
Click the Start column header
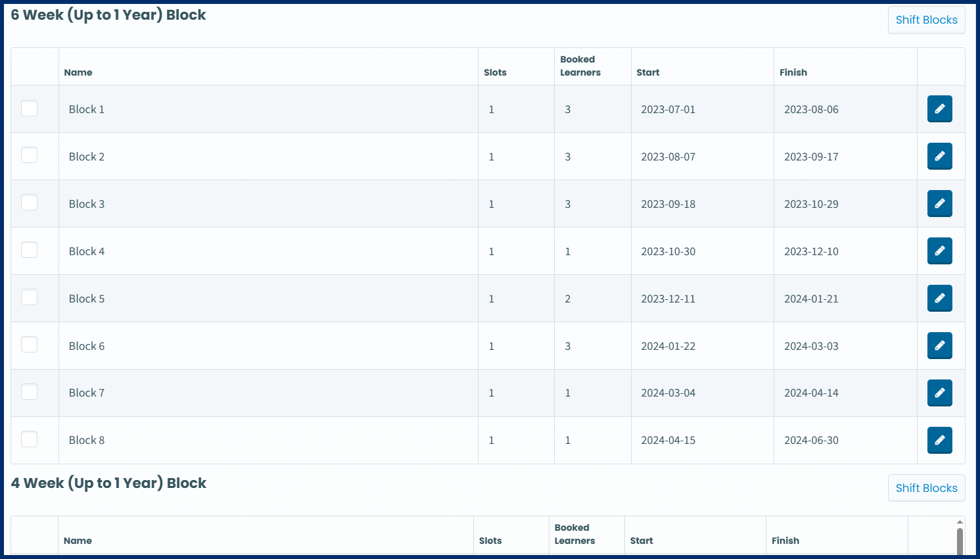click(647, 72)
